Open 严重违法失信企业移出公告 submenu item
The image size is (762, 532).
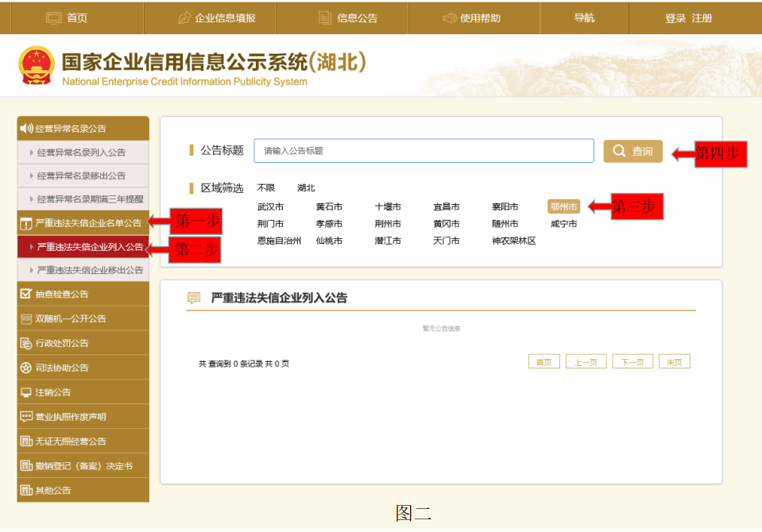(90, 270)
